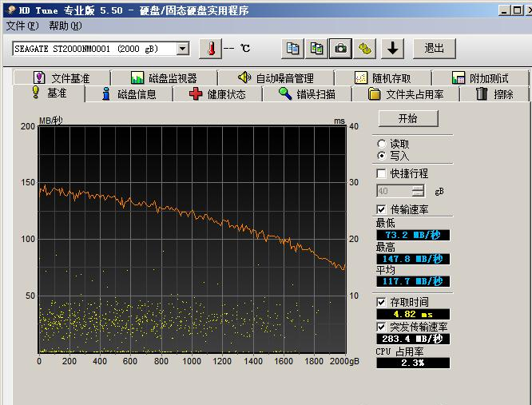532x405 pixels.
Task: Switch to the 健康状态 tab
Action: click(x=217, y=93)
